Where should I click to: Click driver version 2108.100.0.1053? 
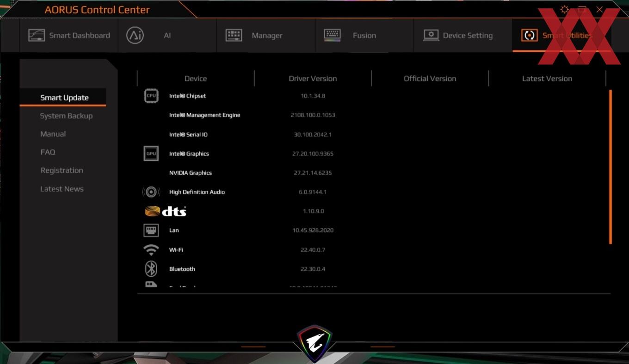click(x=313, y=115)
